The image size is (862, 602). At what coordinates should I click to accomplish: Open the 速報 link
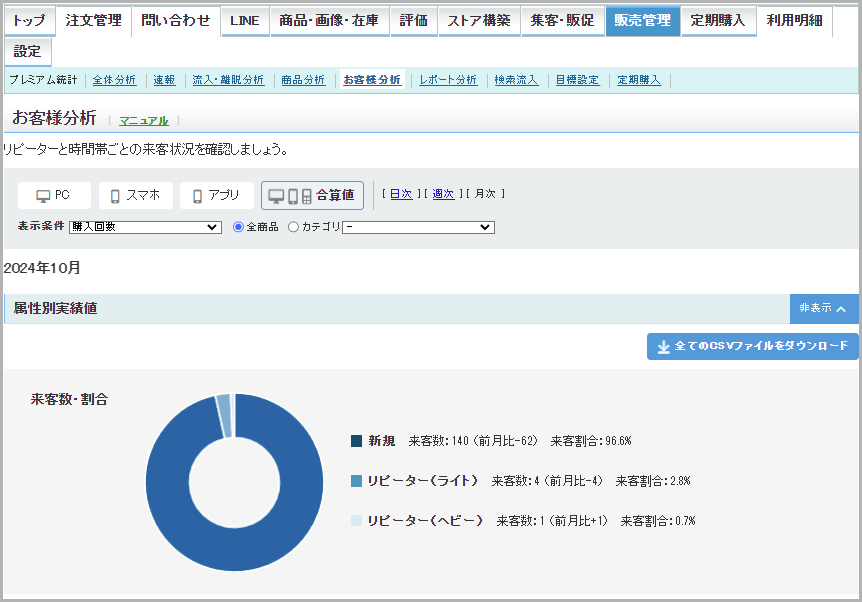coord(164,80)
